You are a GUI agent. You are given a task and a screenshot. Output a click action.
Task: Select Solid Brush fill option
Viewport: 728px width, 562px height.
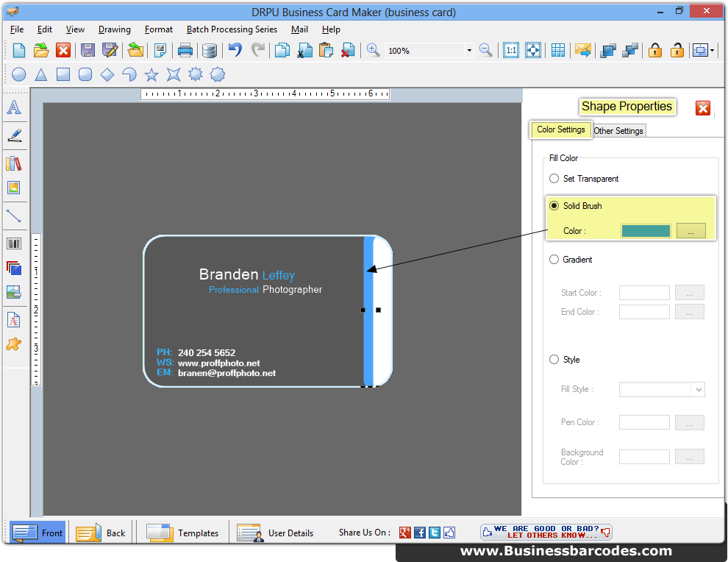(x=554, y=205)
